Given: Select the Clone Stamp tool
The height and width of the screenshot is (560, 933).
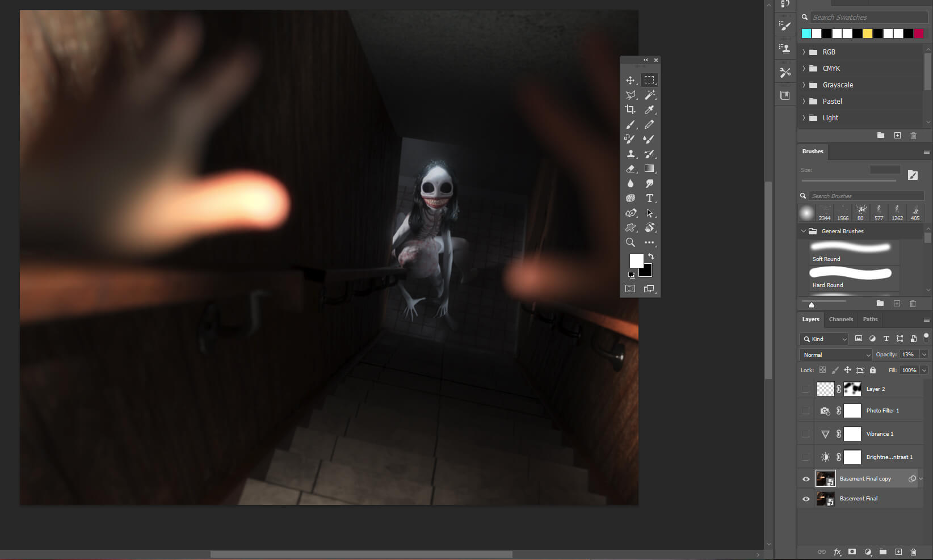Looking at the screenshot, I should [631, 154].
